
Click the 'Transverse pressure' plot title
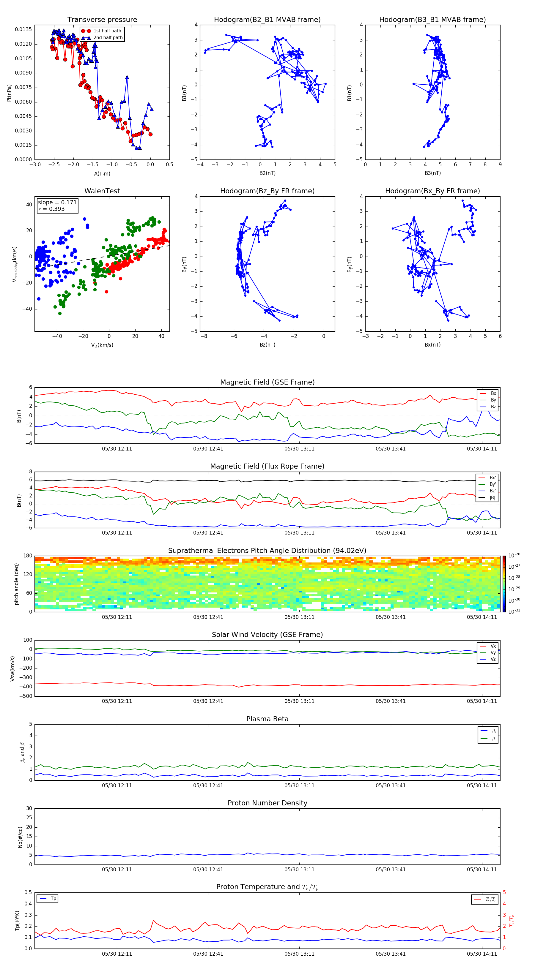pyautogui.click(x=102, y=20)
